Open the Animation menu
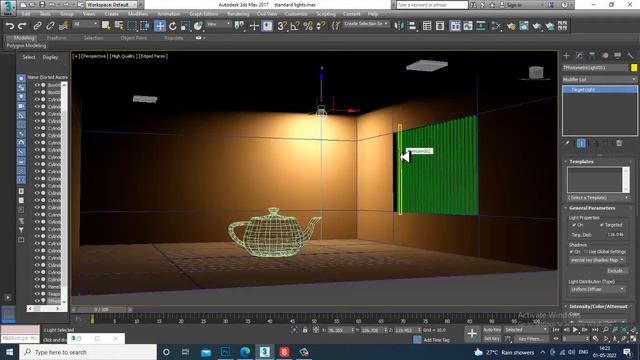 (x=169, y=14)
